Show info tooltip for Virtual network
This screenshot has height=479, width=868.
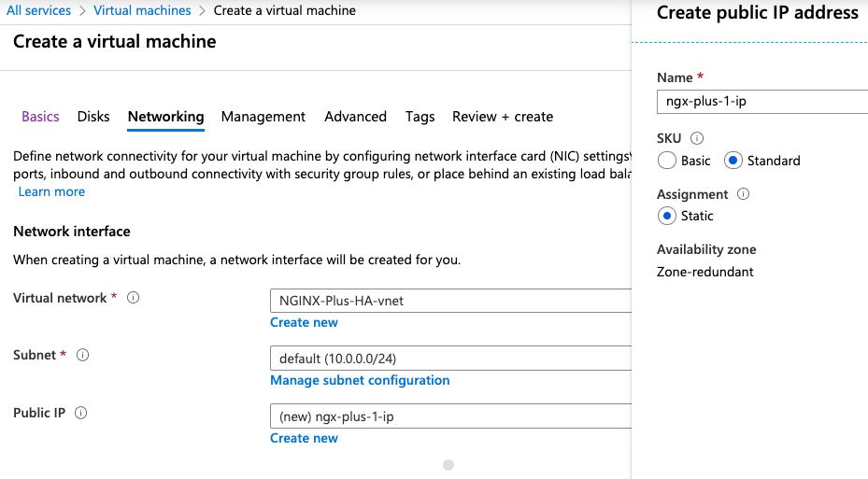point(133,298)
